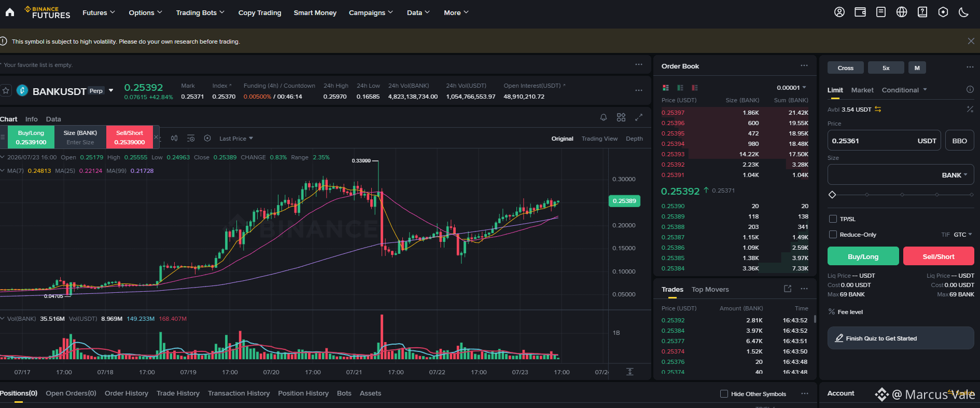
Task: Expand the Trading Bots menu
Action: coord(200,12)
